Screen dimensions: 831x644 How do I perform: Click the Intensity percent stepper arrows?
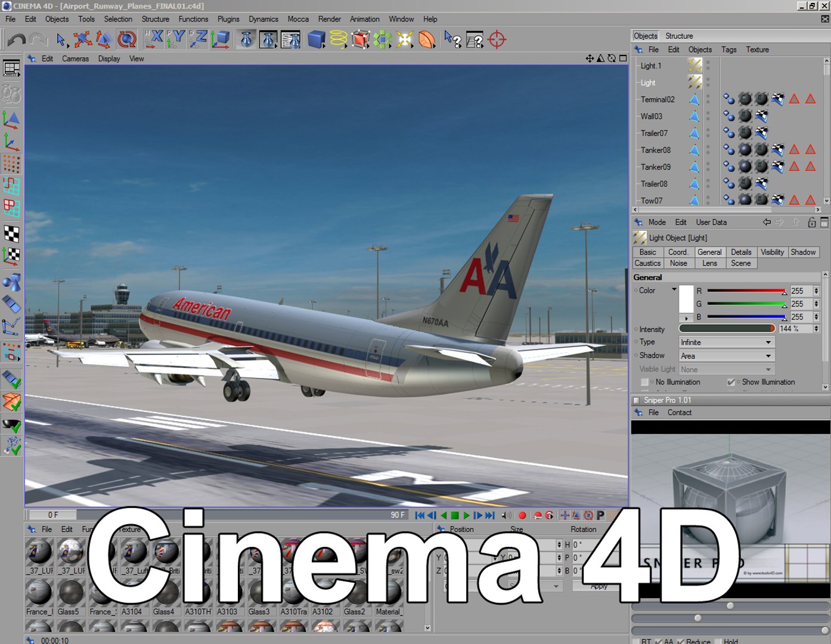[816, 329]
